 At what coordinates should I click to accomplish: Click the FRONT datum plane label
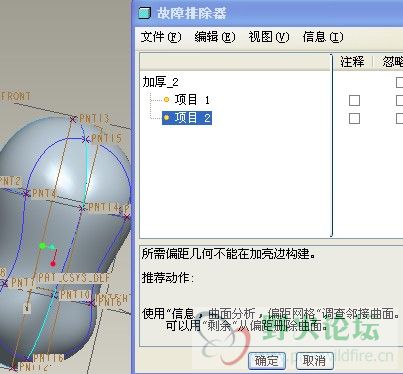click(x=16, y=96)
